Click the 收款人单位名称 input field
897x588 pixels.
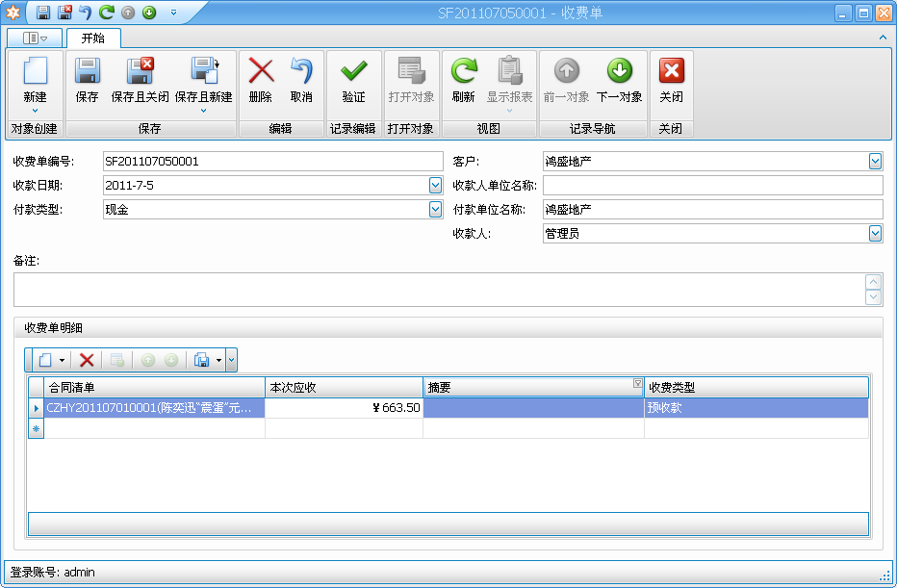[712, 186]
